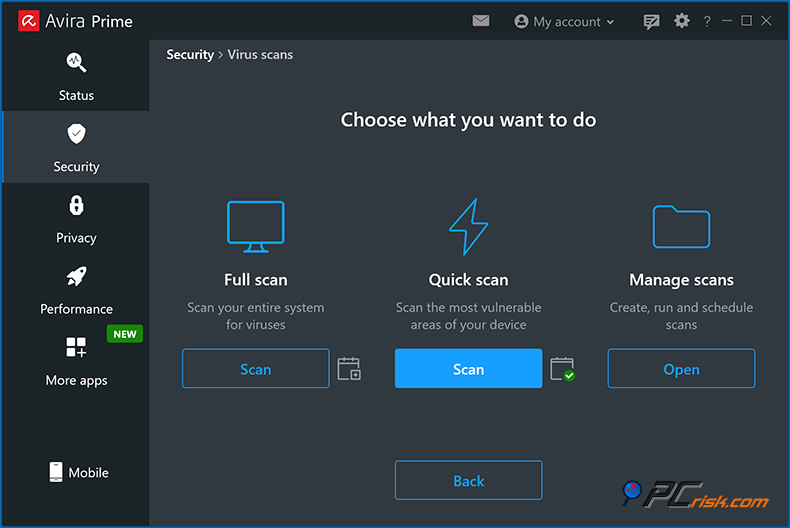Click the Manage scans folder icon
Image resolution: width=790 pixels, height=528 pixels.
[681, 227]
